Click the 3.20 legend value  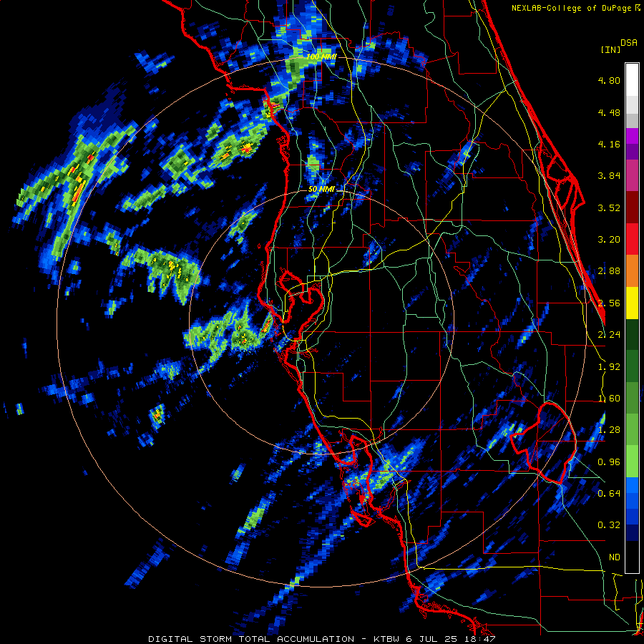(x=609, y=240)
